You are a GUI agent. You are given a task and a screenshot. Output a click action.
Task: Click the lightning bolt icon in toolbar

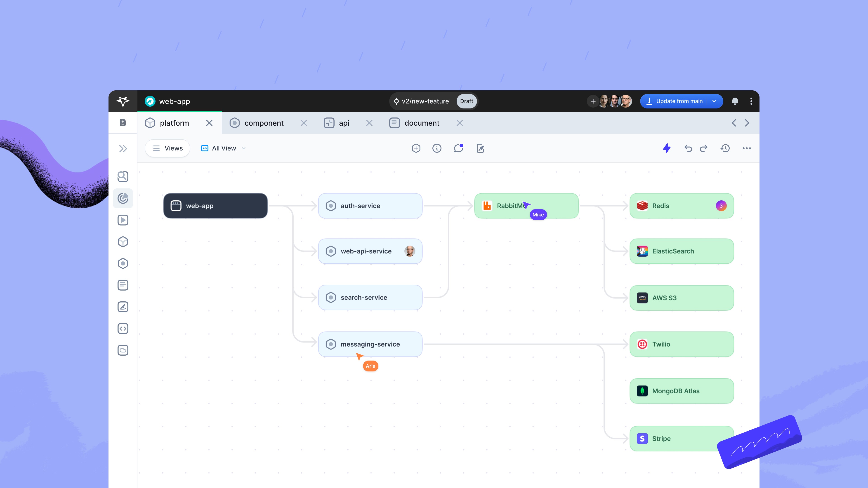pos(667,148)
